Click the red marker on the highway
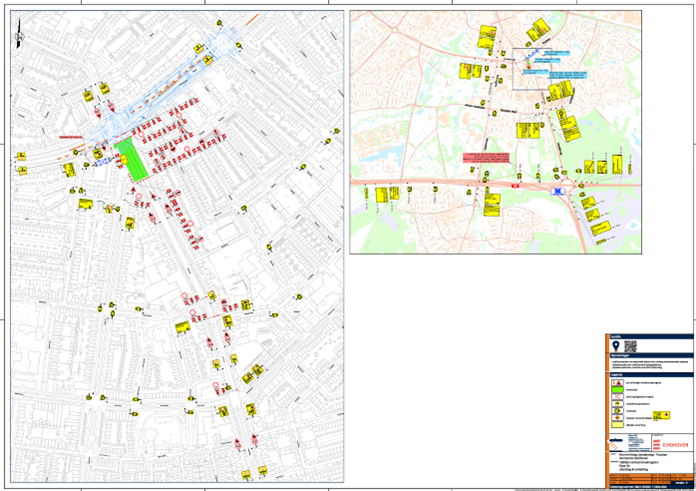The width and height of the screenshot is (696, 491). pyautogui.click(x=514, y=185)
